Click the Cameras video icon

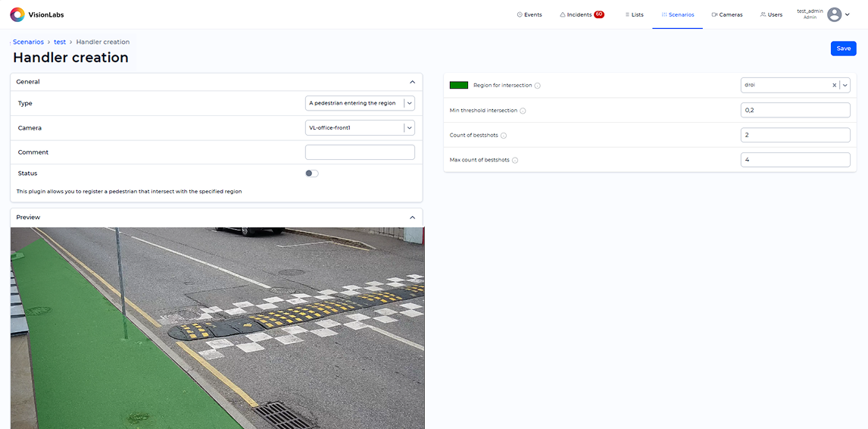pos(715,14)
